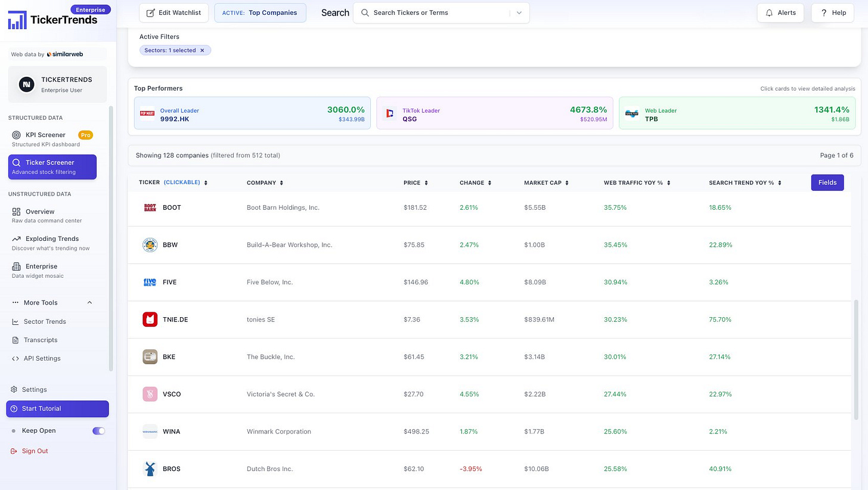
Task: Go to the Overview section
Action: pyautogui.click(x=52, y=215)
